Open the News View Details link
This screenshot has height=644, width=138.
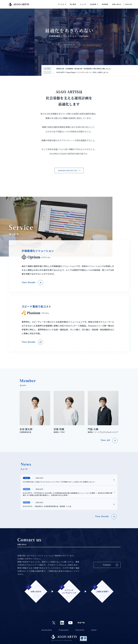102,516
